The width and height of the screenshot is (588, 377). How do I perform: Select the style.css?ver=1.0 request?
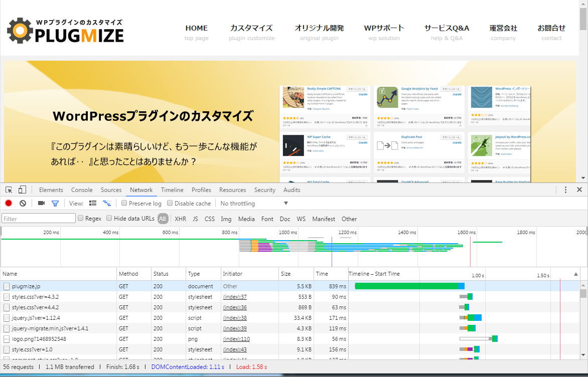(290, 349)
